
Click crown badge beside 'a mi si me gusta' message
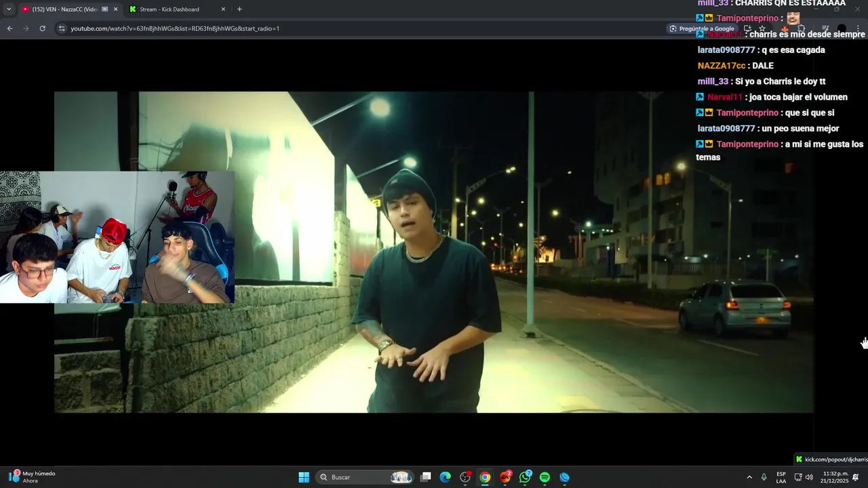point(709,144)
